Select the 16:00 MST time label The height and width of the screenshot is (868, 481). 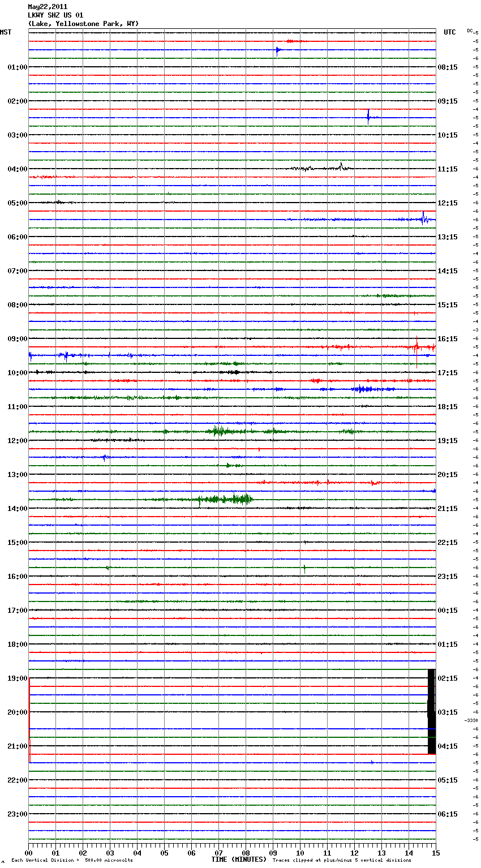pos(17,576)
